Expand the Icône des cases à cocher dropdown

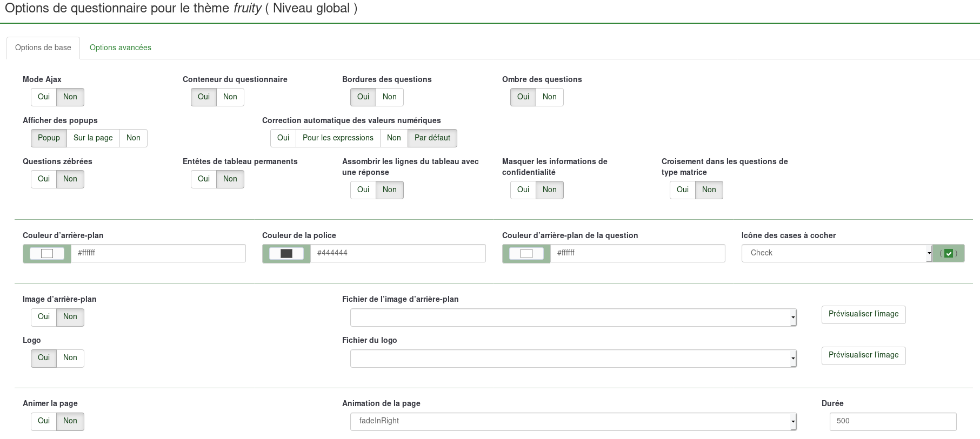click(836, 253)
